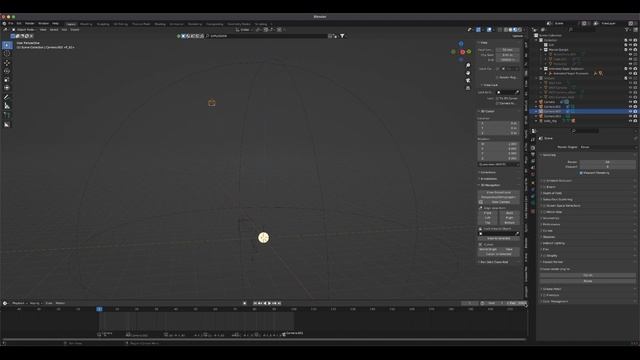The image size is (640, 360).
Task: Open the Quaternion rotation mode dropdown
Action: pyautogui.click(x=498, y=164)
